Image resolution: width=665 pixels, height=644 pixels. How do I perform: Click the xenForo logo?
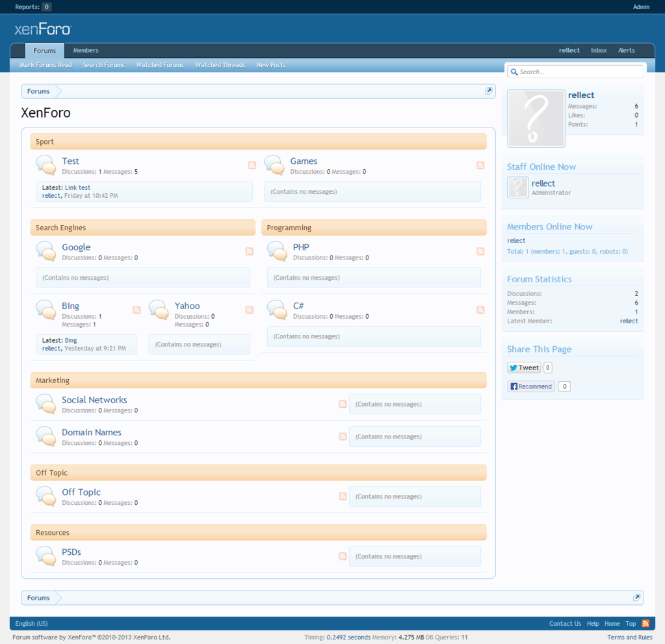[44, 29]
